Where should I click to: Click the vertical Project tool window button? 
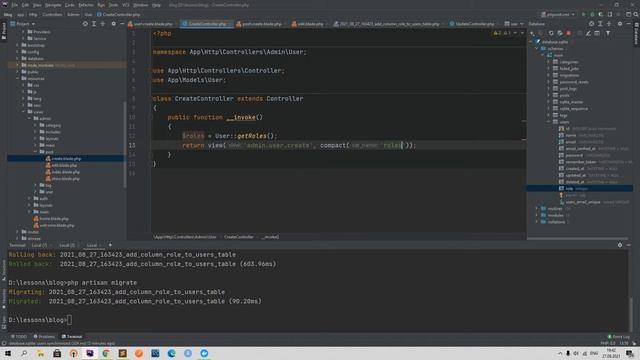[x=4, y=31]
